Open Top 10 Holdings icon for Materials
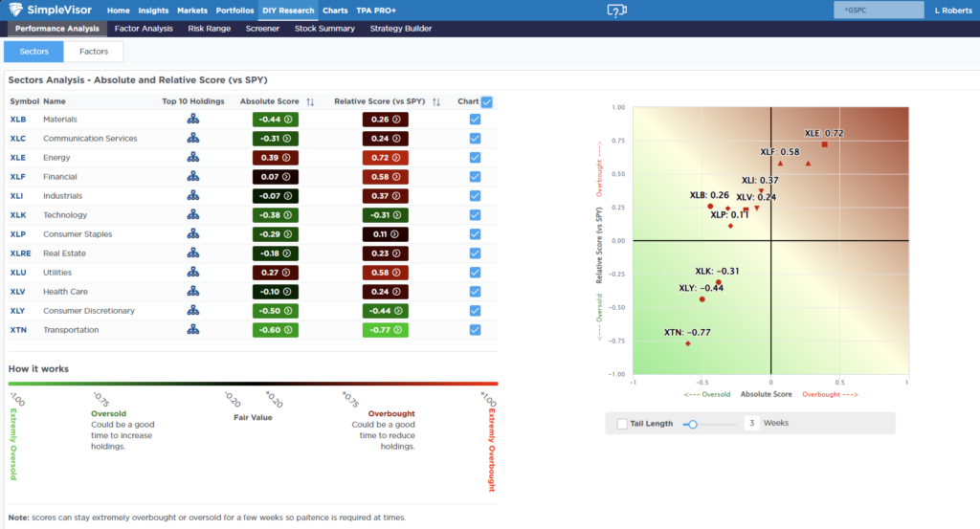980x529 pixels. coord(192,120)
